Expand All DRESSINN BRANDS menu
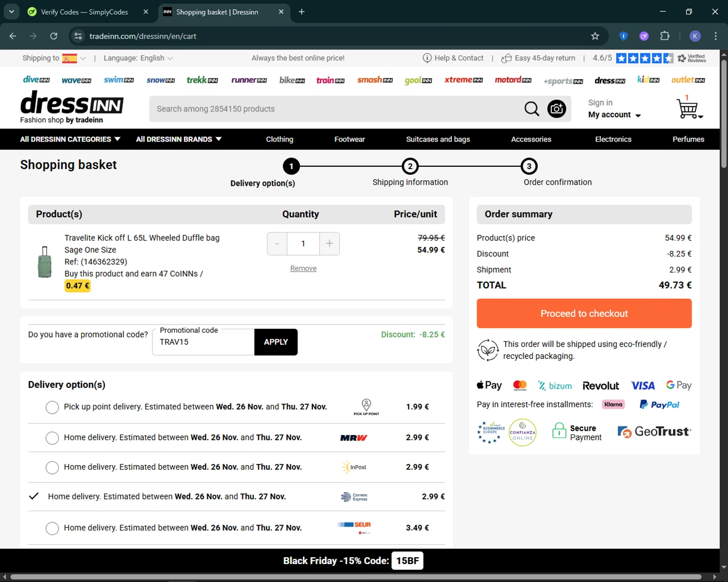728x582 pixels. point(179,139)
